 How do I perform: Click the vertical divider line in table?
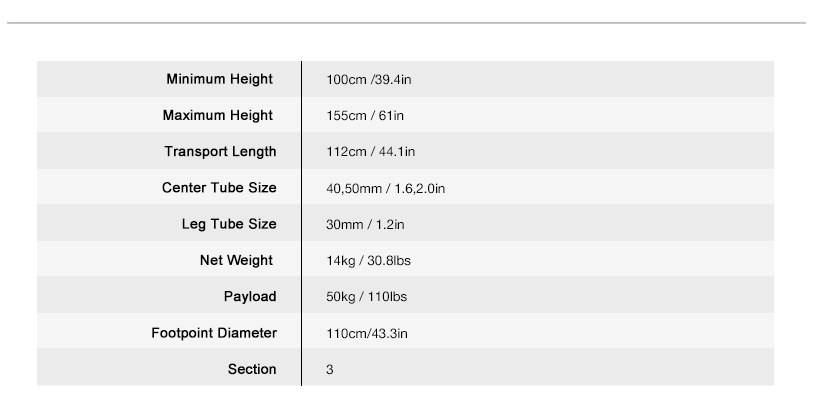coord(301,223)
